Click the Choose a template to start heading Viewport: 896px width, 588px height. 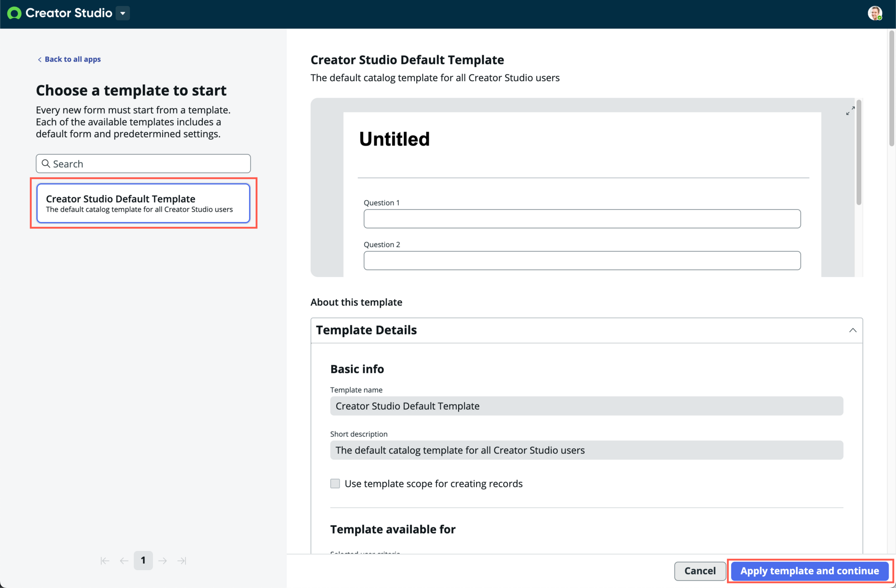click(131, 90)
